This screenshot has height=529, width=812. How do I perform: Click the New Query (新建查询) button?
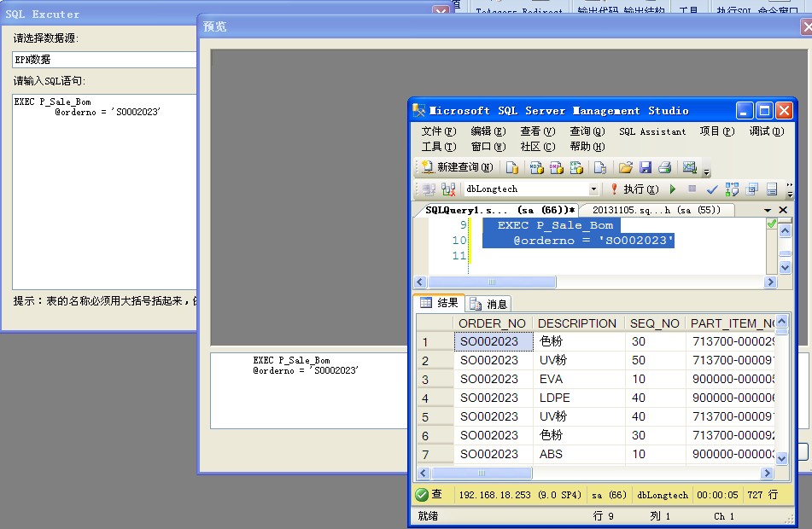pyautogui.click(x=457, y=167)
